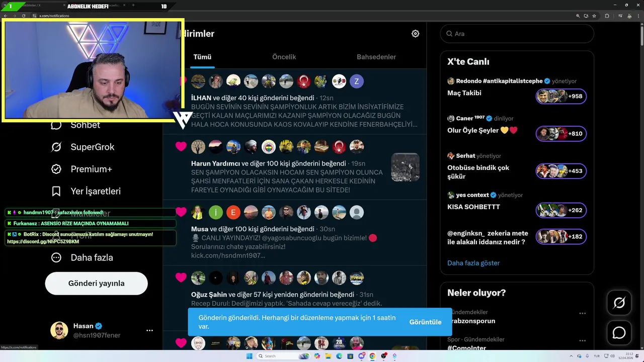Switch to the Tümü tab
The height and width of the screenshot is (362, 644).
click(202, 57)
